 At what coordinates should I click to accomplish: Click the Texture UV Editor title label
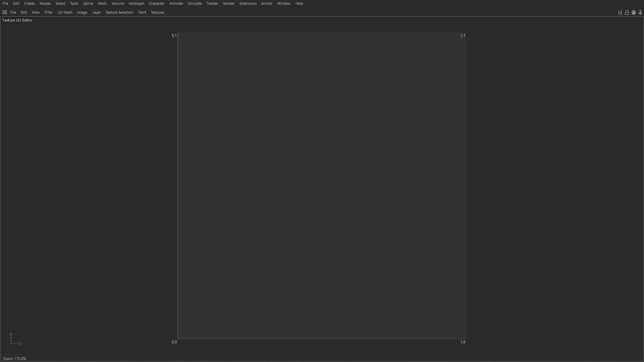[17, 20]
